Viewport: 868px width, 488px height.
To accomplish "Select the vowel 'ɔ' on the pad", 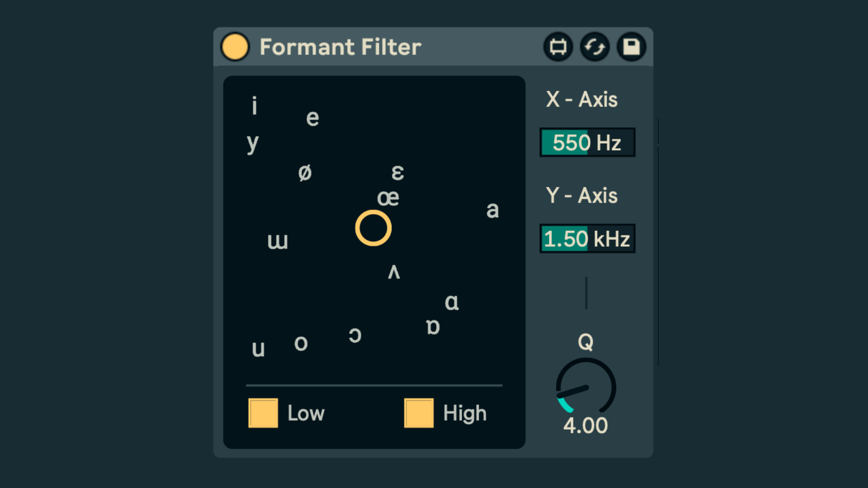I will [355, 335].
